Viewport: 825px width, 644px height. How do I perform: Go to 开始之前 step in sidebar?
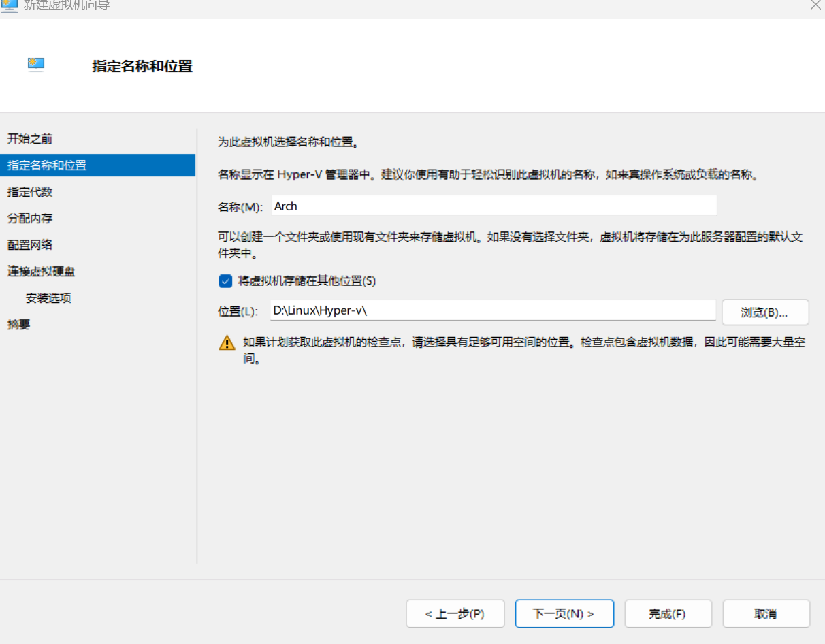[x=30, y=139]
